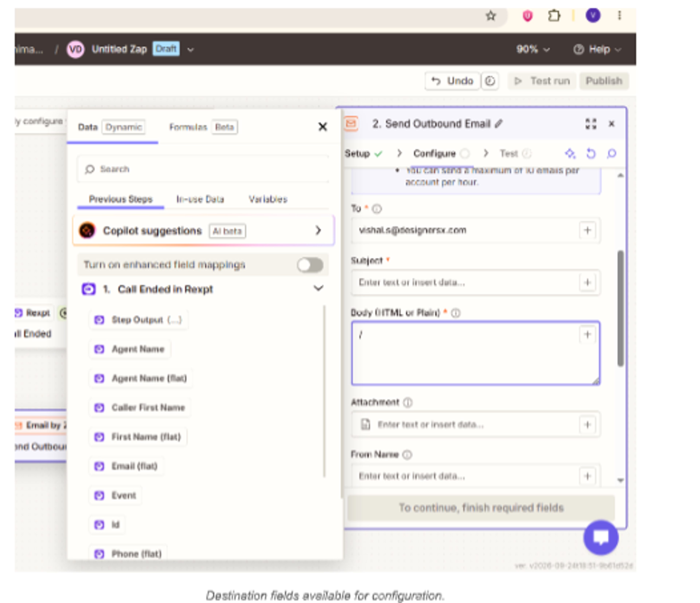Click the red shield extension icon

pos(527,15)
